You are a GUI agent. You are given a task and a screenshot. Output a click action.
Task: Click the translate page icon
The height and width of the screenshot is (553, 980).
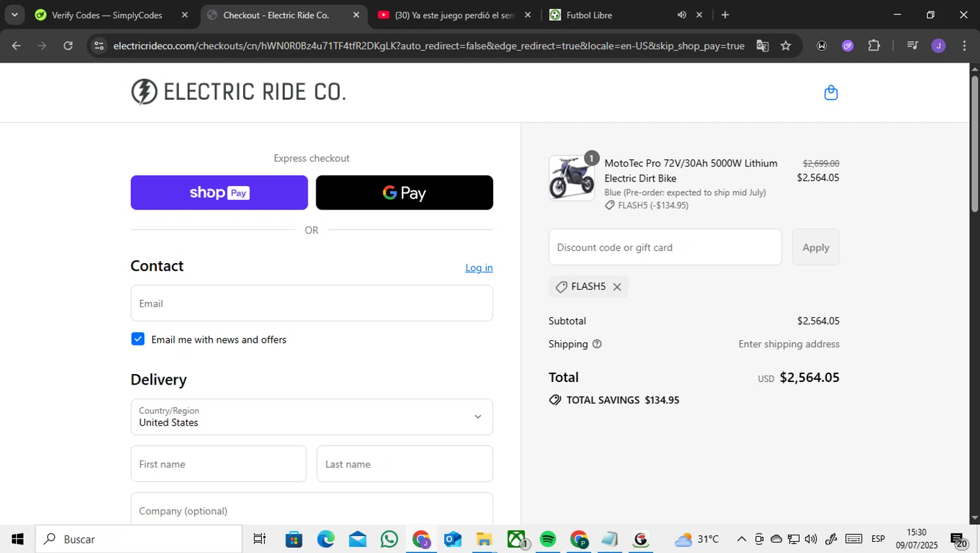click(x=762, y=46)
